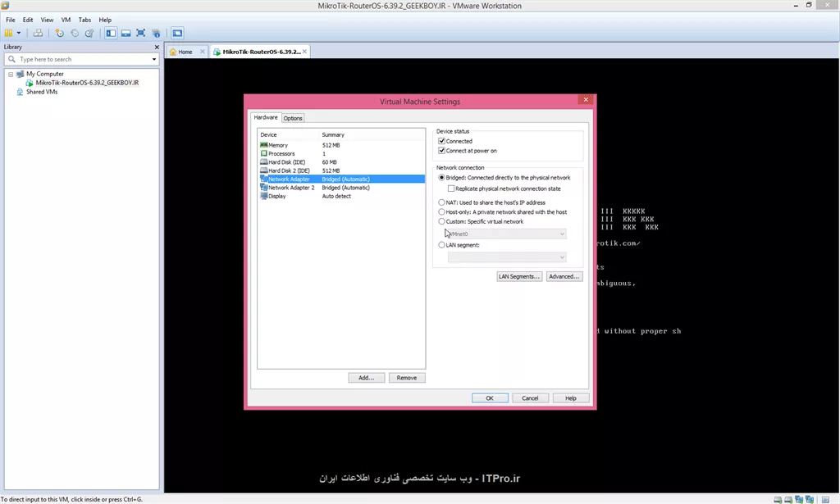This screenshot has width=840, height=504.
Task: Click the Add... hardware button
Action: 366,378
